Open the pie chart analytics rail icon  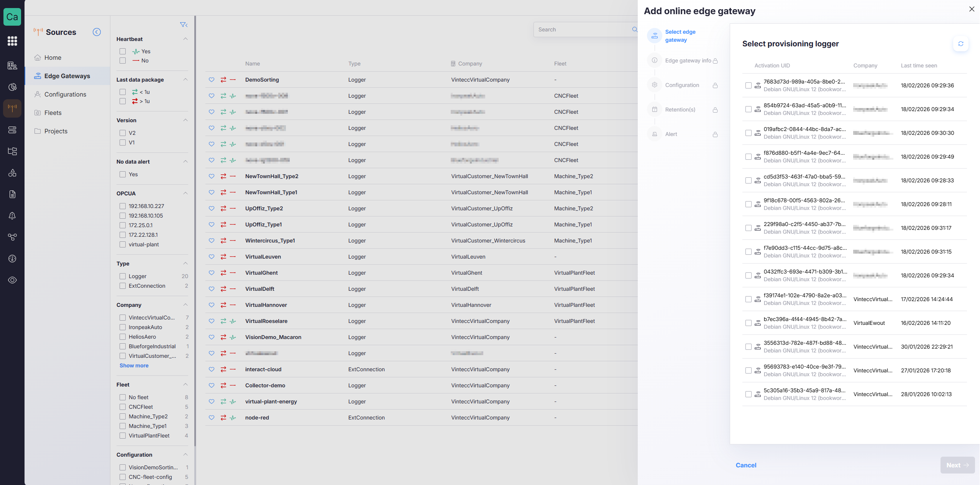(12, 87)
